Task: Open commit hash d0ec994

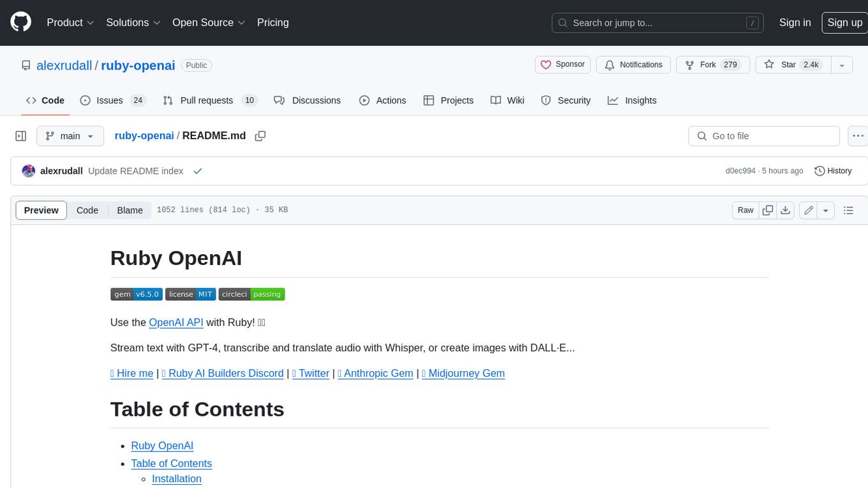Action: pyautogui.click(x=740, y=171)
